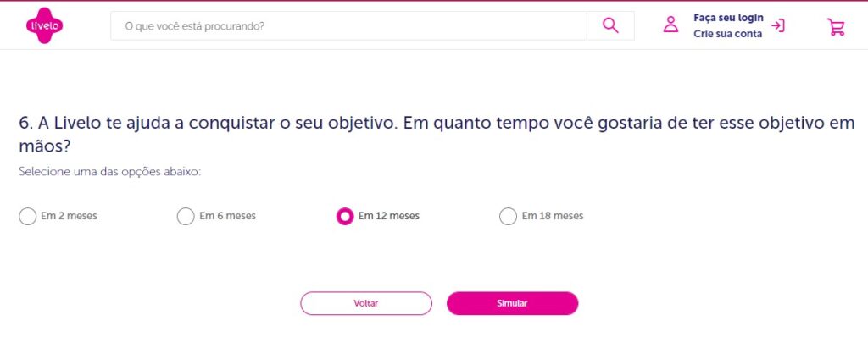Follow the 'Crie sua conta' link
Viewport: 868px width, 348px height.
pyautogui.click(x=727, y=34)
